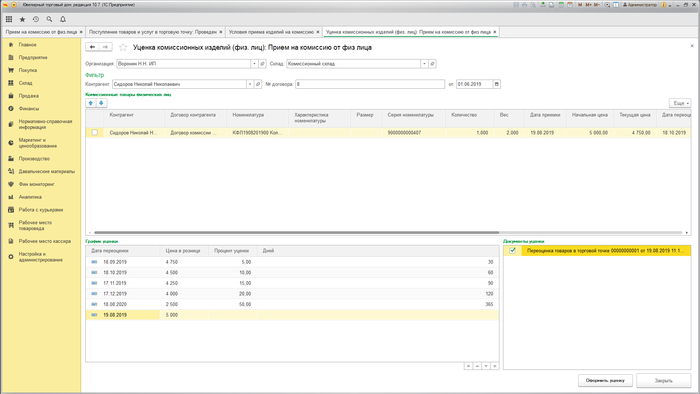Close the Условия приема изделий tab
Image resolution: width=700 pixels, height=394 pixels.
(x=318, y=32)
